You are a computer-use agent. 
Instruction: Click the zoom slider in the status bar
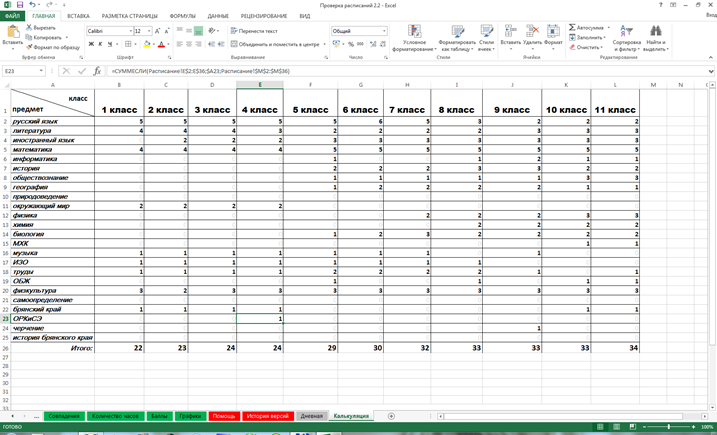coord(669,427)
